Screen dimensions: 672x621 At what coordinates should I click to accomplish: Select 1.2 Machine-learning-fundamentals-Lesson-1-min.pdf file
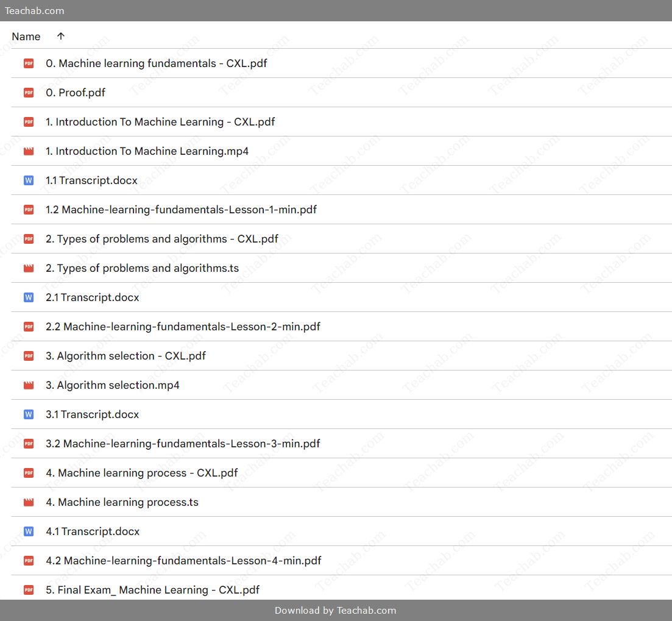tap(181, 210)
